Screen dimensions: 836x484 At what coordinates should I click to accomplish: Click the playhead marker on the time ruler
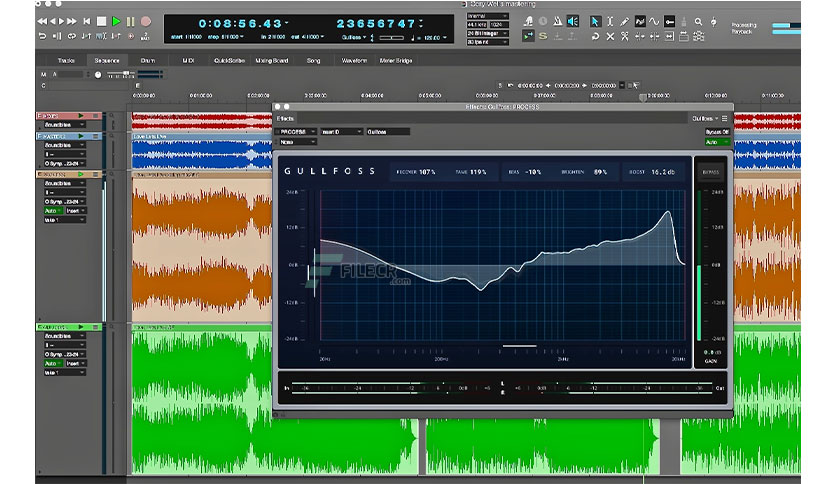point(643,98)
